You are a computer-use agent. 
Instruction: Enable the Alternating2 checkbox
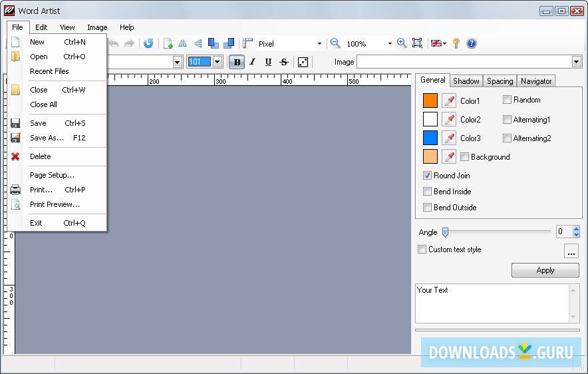pos(507,138)
